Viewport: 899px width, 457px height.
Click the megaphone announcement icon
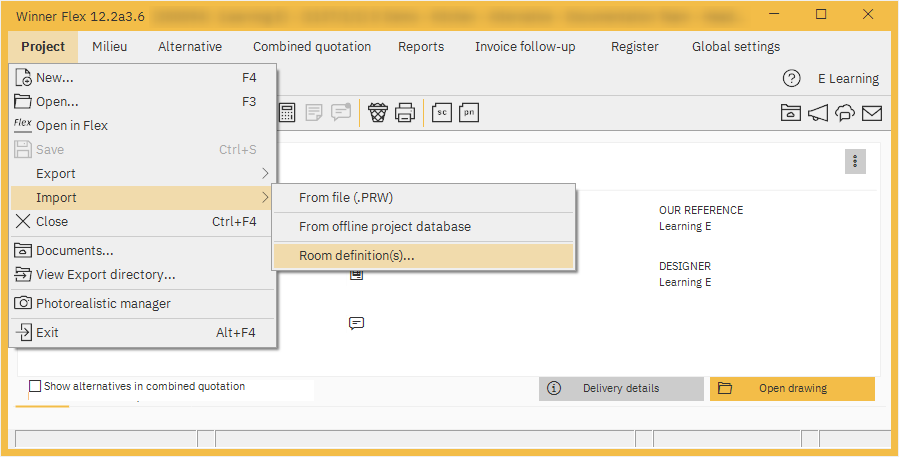pyautogui.click(x=818, y=113)
